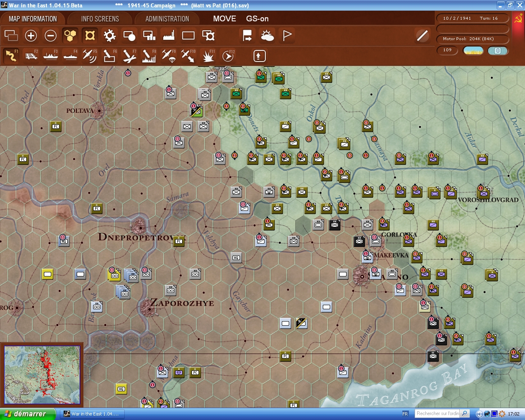Select Amphibious transport mode (F4)

[71, 56]
